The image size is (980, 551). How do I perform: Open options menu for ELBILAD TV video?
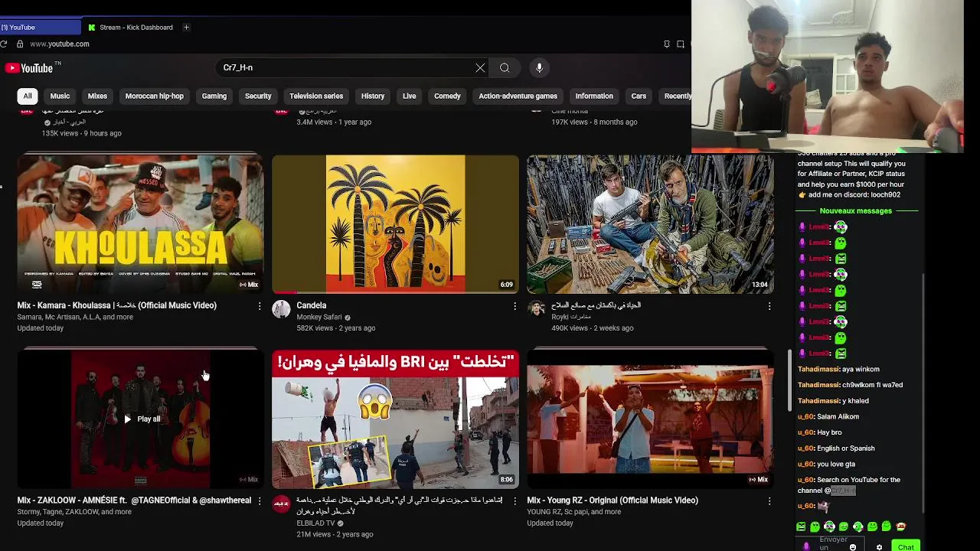(514, 501)
